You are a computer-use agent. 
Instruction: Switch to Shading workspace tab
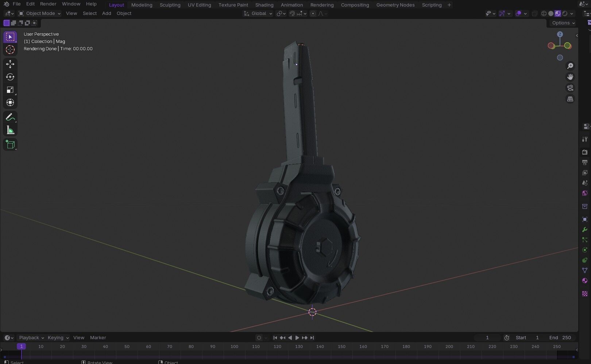[264, 5]
